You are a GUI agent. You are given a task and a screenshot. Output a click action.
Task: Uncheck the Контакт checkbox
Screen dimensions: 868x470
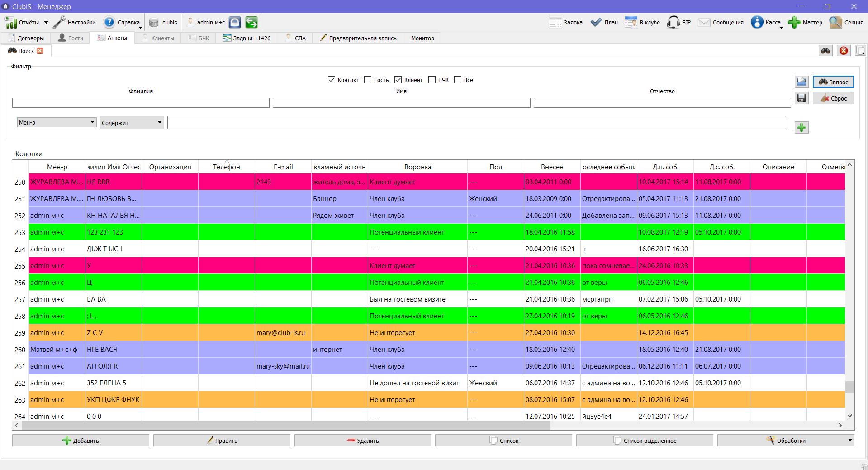click(x=332, y=80)
